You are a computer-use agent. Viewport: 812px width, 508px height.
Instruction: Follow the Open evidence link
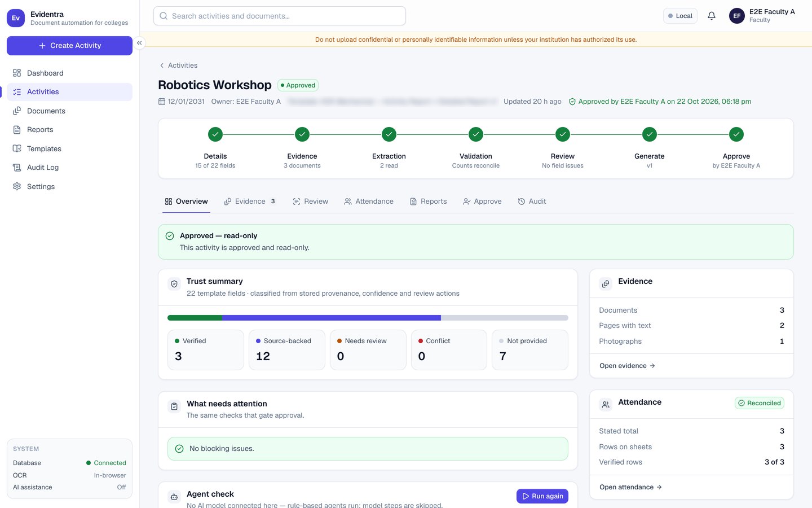click(628, 366)
